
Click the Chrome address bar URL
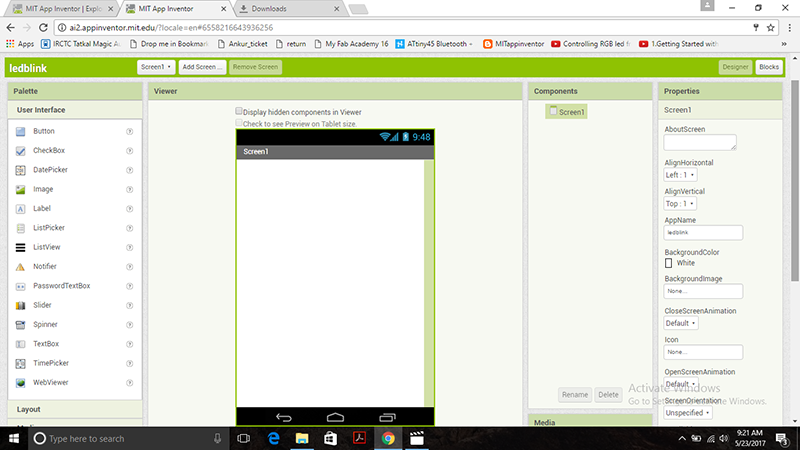click(x=171, y=28)
